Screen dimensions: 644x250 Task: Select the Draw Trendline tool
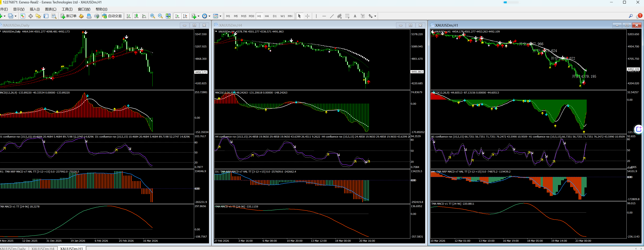(x=332, y=16)
